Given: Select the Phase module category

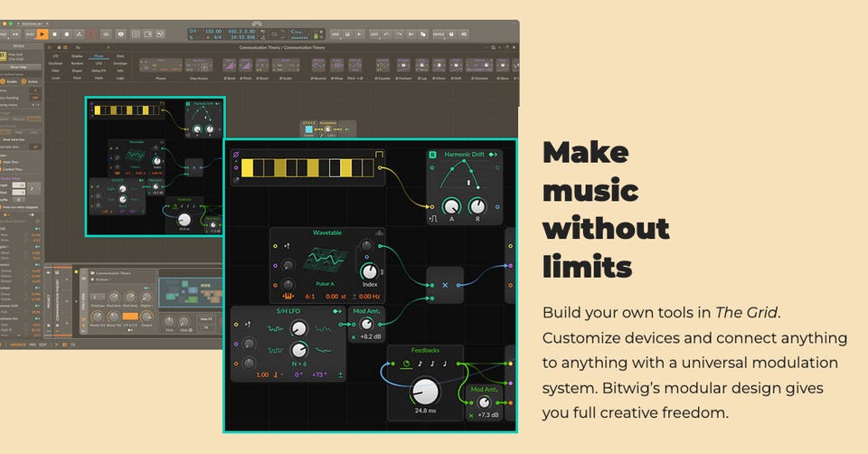Looking at the screenshot, I should (x=99, y=56).
